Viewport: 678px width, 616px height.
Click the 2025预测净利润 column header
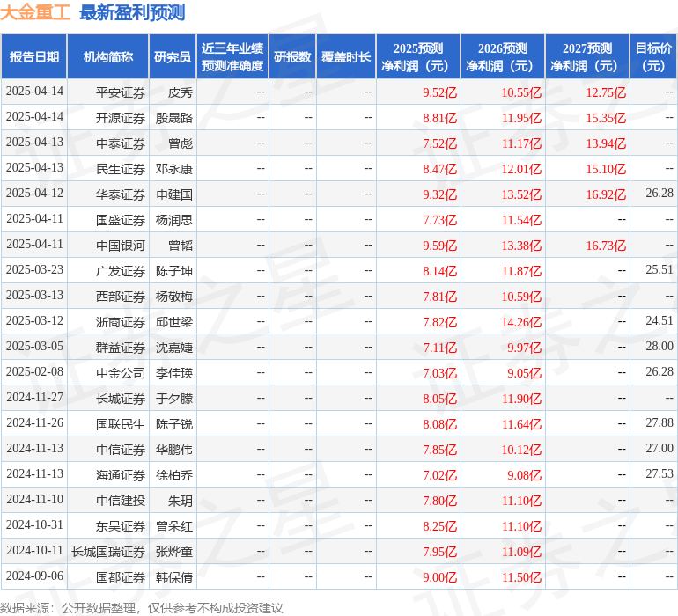[418, 57]
